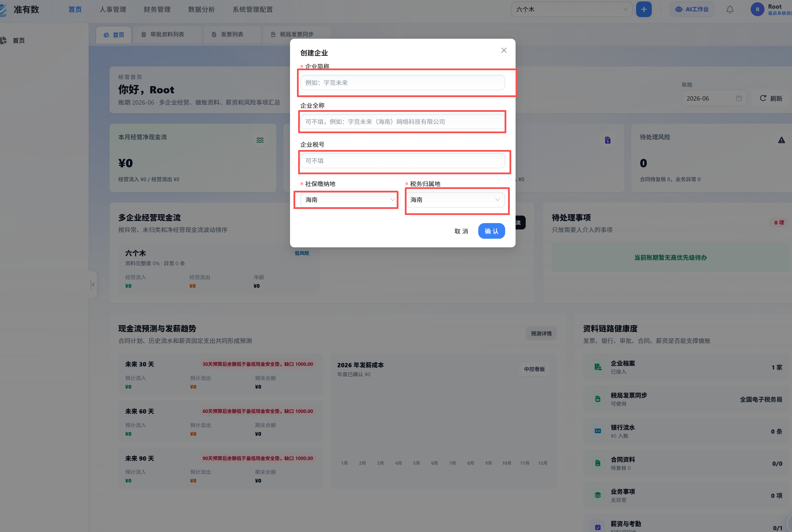792x532 pixels.
Task: Click the 确认 button in dialog
Action: (492, 231)
